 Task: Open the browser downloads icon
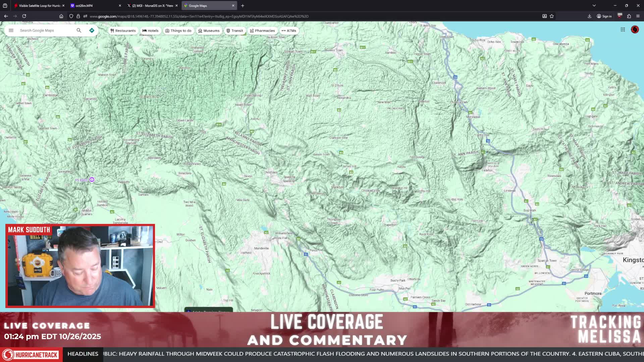589,16
